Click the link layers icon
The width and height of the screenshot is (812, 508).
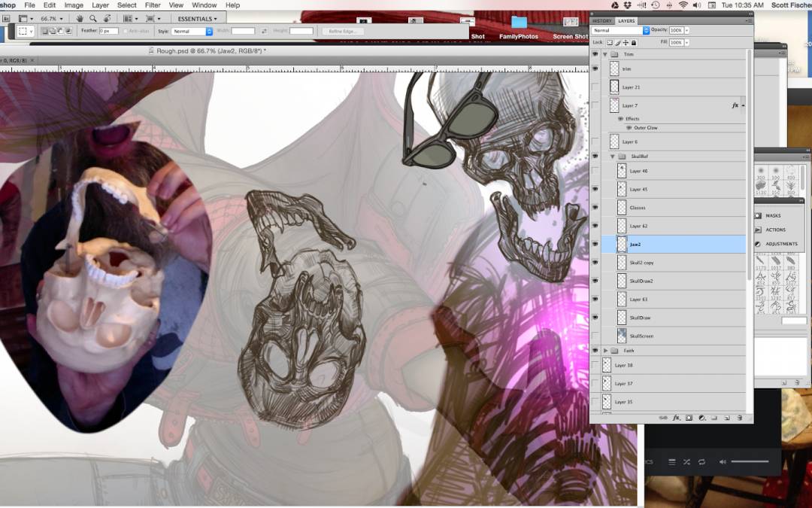(663, 417)
